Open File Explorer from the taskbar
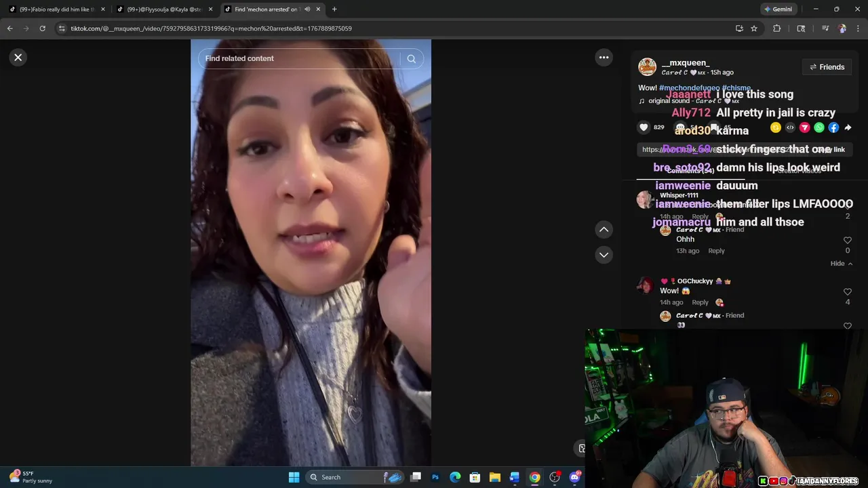 495,477
